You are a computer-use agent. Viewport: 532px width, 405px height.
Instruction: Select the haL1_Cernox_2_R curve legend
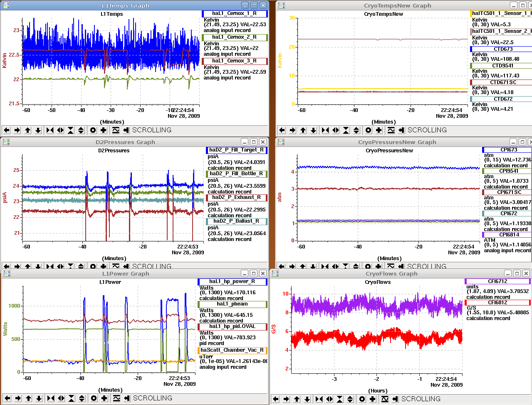tap(235, 37)
